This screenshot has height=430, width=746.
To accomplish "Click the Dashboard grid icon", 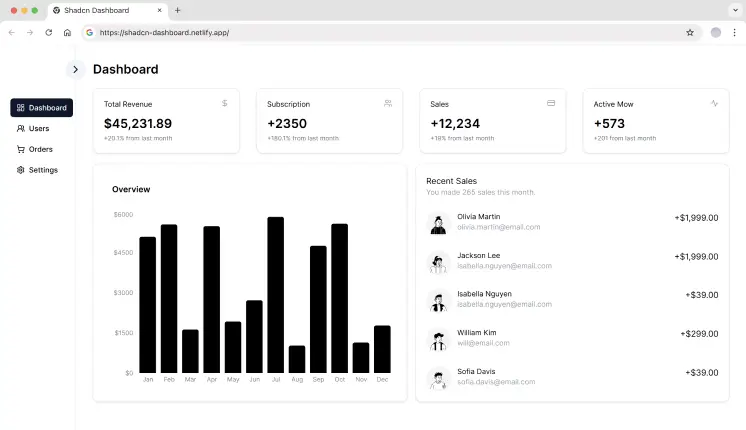I will 20,108.
